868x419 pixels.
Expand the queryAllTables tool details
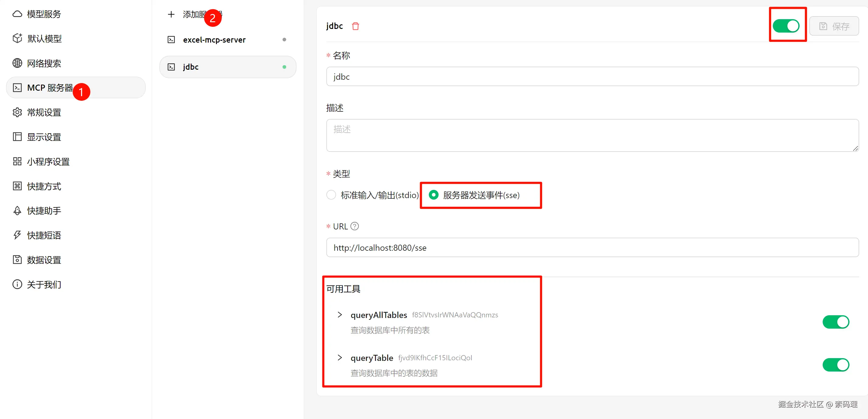[340, 315]
